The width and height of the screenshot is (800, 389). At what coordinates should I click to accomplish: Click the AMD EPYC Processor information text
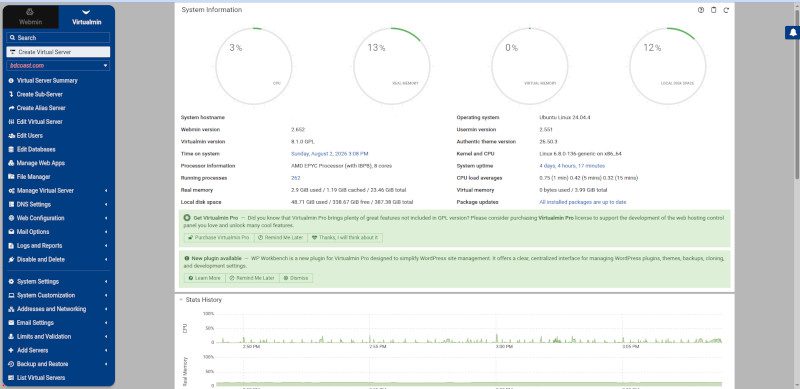[x=341, y=166]
